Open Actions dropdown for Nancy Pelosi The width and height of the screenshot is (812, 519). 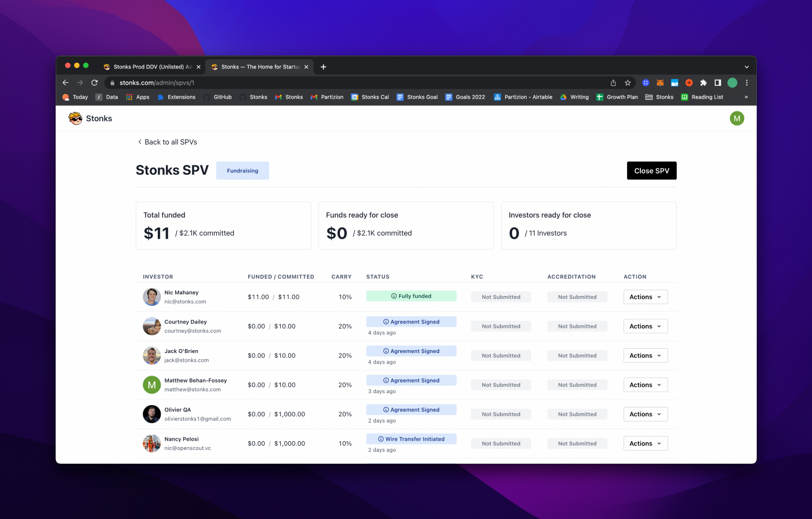click(646, 444)
